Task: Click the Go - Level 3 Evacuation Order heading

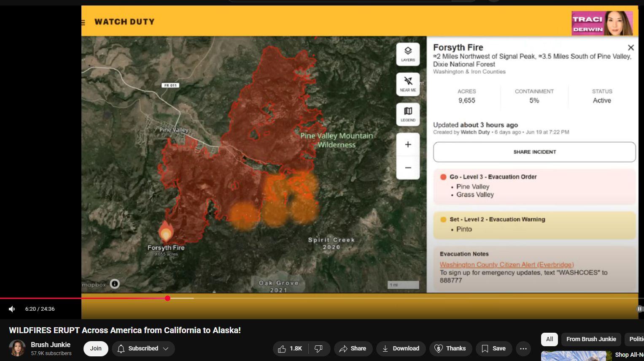Action: click(493, 177)
